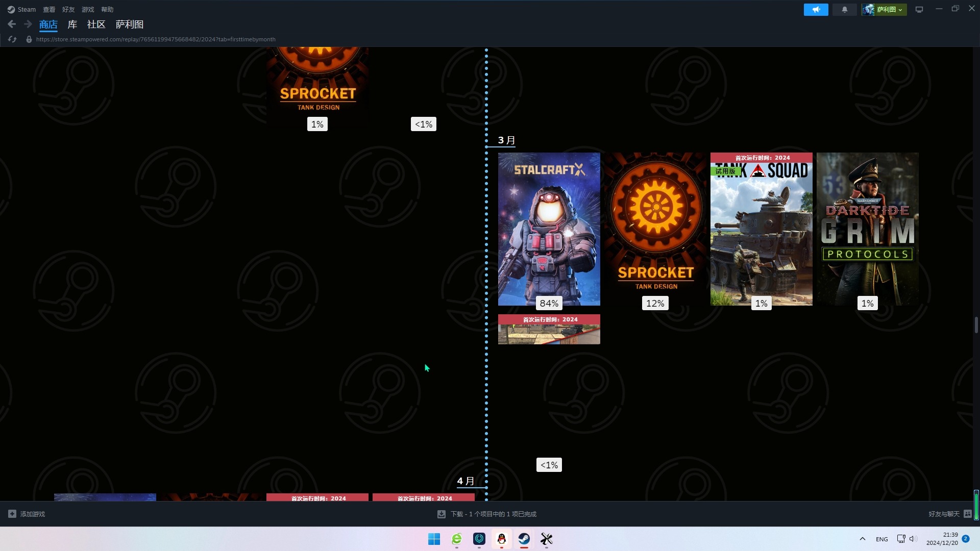Image resolution: width=980 pixels, height=551 pixels.
Task: Open the partially shown game under STALCRAFT
Action: click(549, 329)
